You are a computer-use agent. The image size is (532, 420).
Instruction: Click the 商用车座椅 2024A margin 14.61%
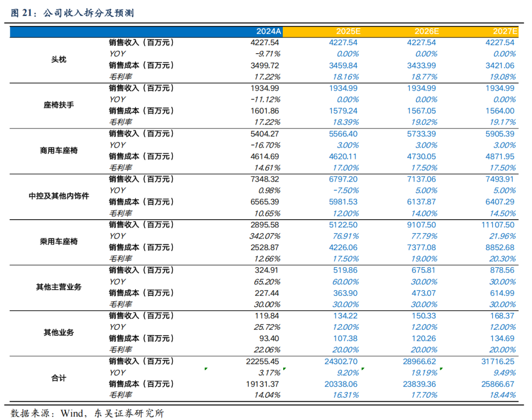[x=267, y=168]
